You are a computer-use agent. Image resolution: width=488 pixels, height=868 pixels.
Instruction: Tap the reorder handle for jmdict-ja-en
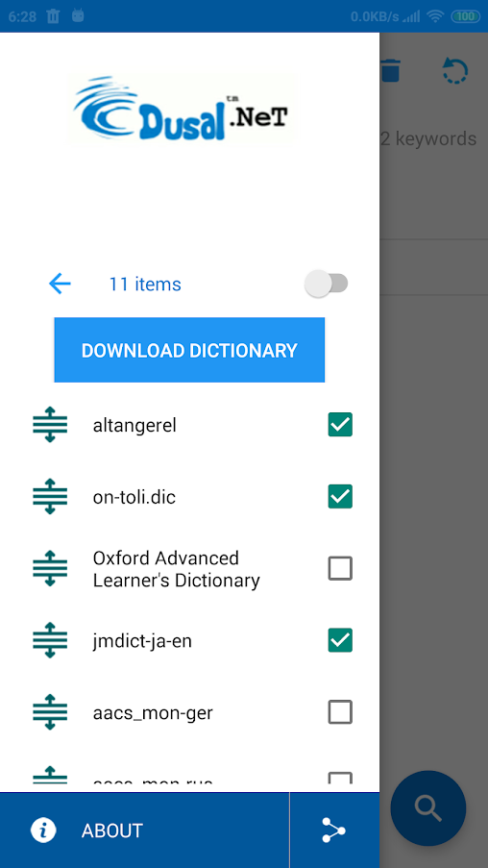50,640
